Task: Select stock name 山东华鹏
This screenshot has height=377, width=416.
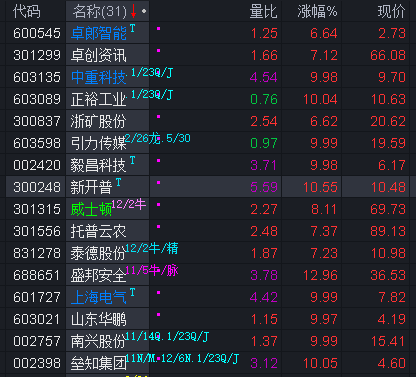Action: 99,319
